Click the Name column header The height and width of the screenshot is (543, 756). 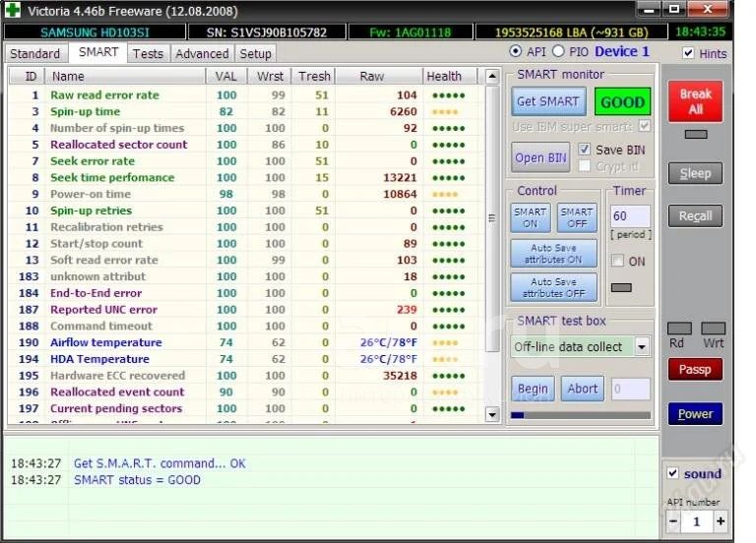coord(125,76)
